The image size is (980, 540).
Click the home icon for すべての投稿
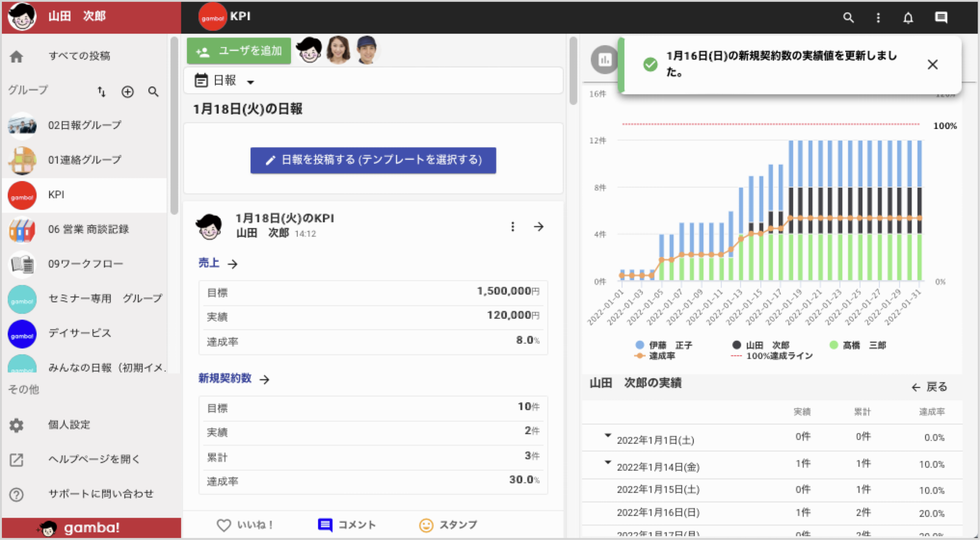click(x=16, y=57)
